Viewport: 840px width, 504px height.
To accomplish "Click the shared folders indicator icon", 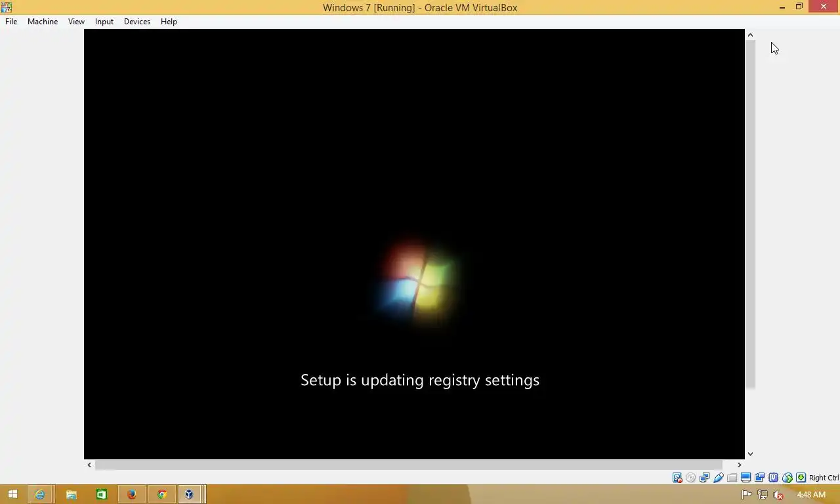I will [x=732, y=478].
